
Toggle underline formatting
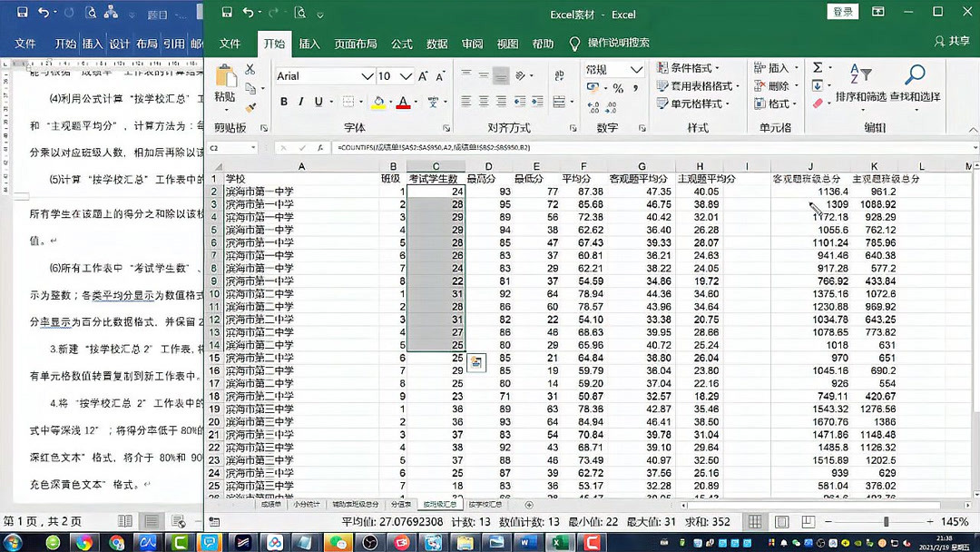[x=318, y=101]
